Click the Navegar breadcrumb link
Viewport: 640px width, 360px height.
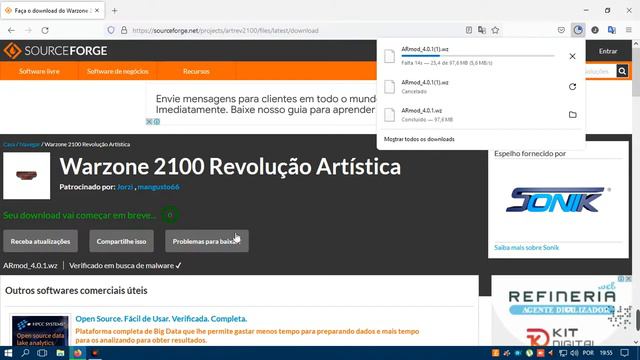(29, 144)
